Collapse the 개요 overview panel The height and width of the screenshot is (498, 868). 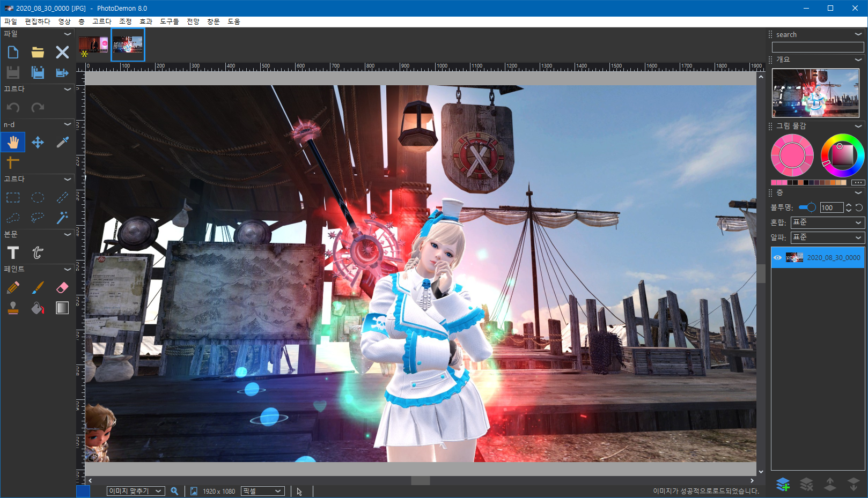tap(858, 60)
